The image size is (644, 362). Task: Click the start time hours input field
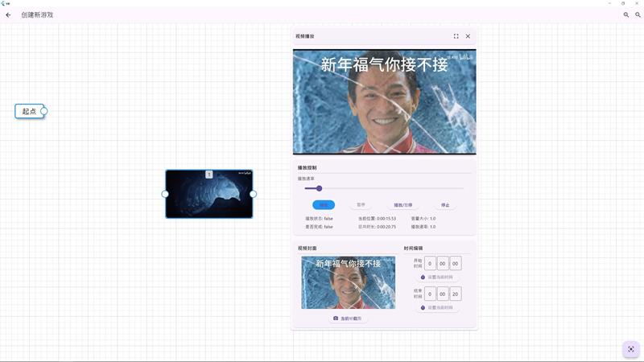(431, 263)
